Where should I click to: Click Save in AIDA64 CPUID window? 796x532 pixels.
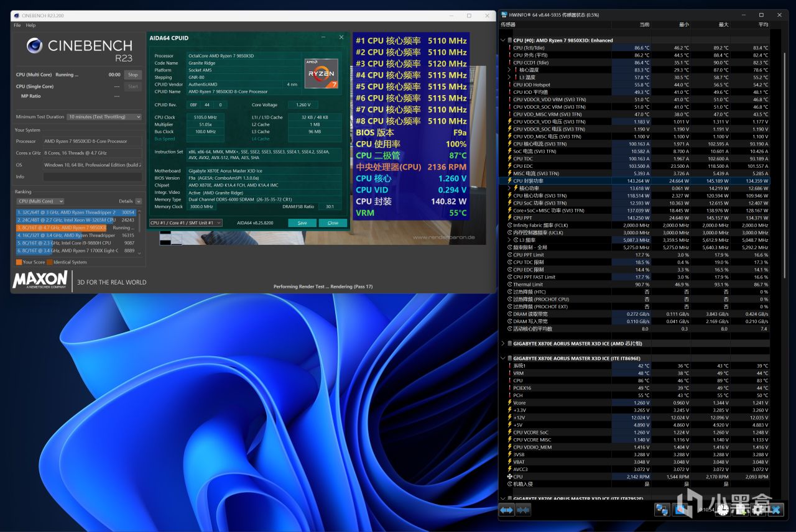click(x=302, y=222)
